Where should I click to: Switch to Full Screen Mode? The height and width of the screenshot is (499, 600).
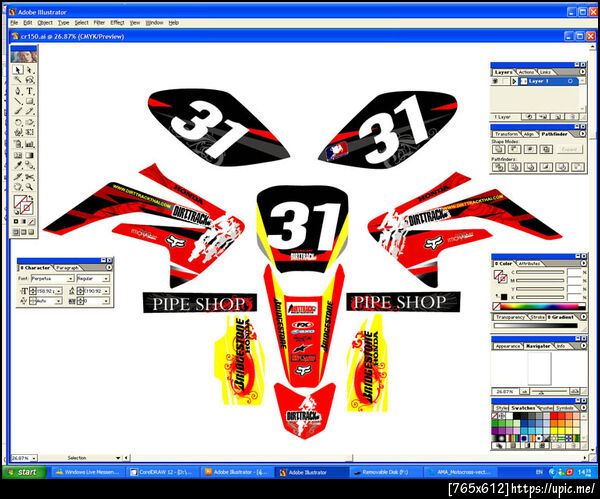[x=31, y=232]
